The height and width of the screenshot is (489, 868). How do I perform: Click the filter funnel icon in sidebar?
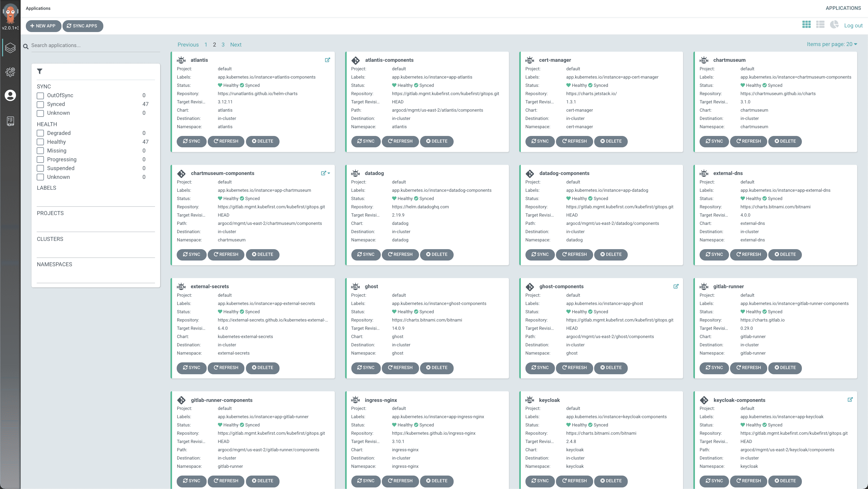(x=41, y=72)
